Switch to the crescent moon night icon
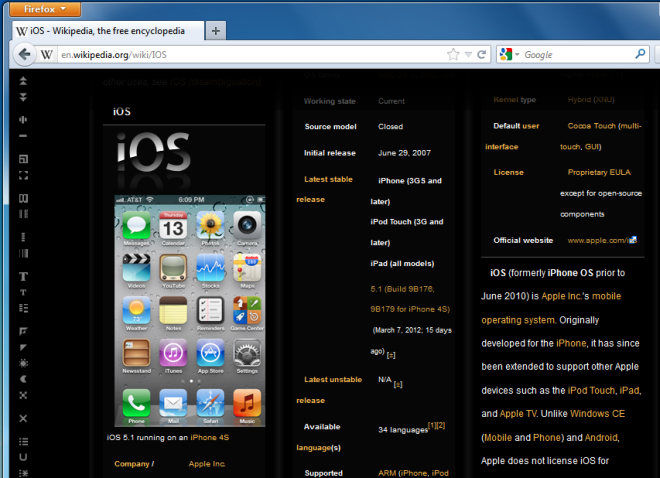The image size is (660, 478). point(23,379)
